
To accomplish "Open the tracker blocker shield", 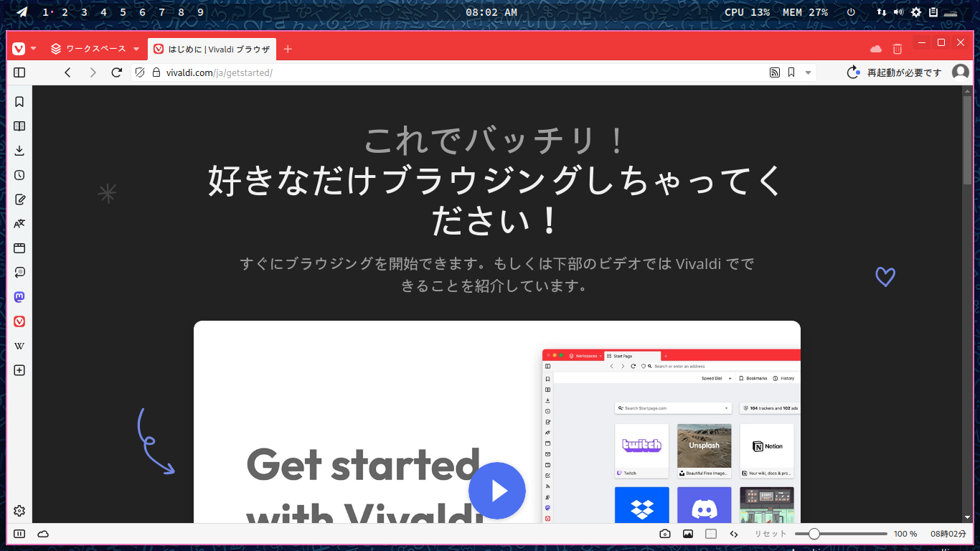I will pyautogui.click(x=140, y=72).
